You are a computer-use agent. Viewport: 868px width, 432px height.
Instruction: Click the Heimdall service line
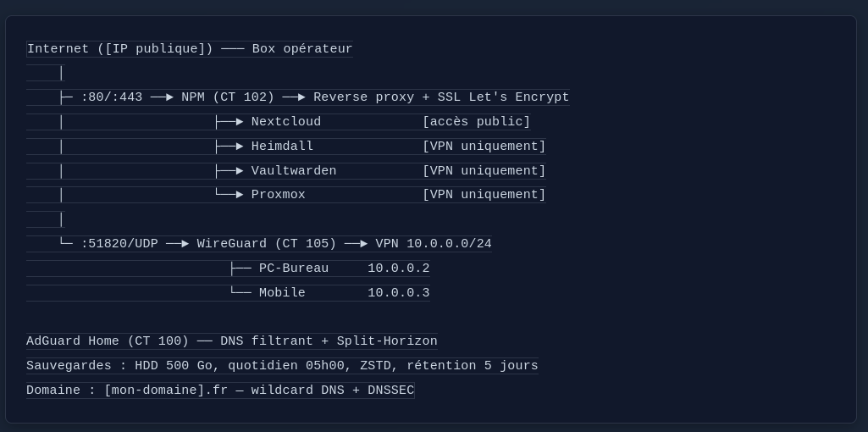pyautogui.click(x=282, y=147)
